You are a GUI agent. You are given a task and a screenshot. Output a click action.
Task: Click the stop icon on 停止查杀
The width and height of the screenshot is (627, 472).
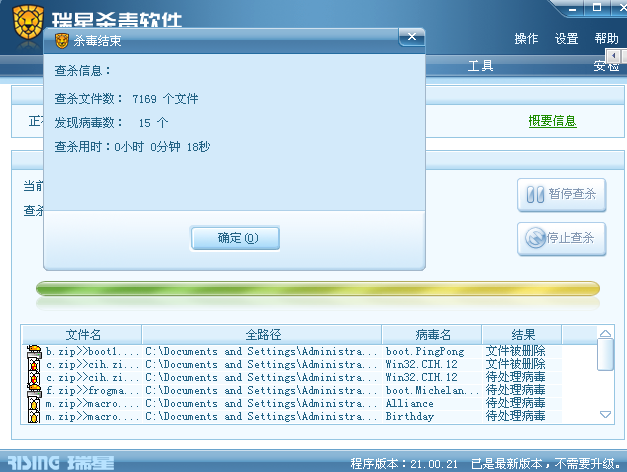click(x=535, y=238)
